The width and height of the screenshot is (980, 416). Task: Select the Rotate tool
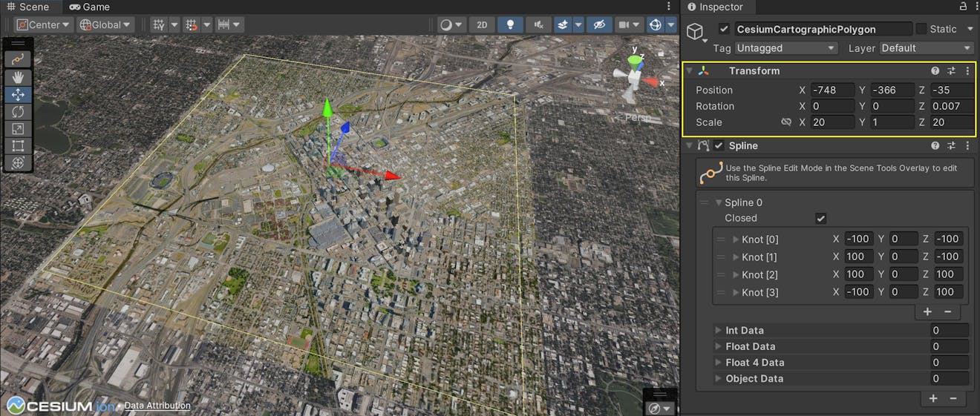pyautogui.click(x=17, y=111)
